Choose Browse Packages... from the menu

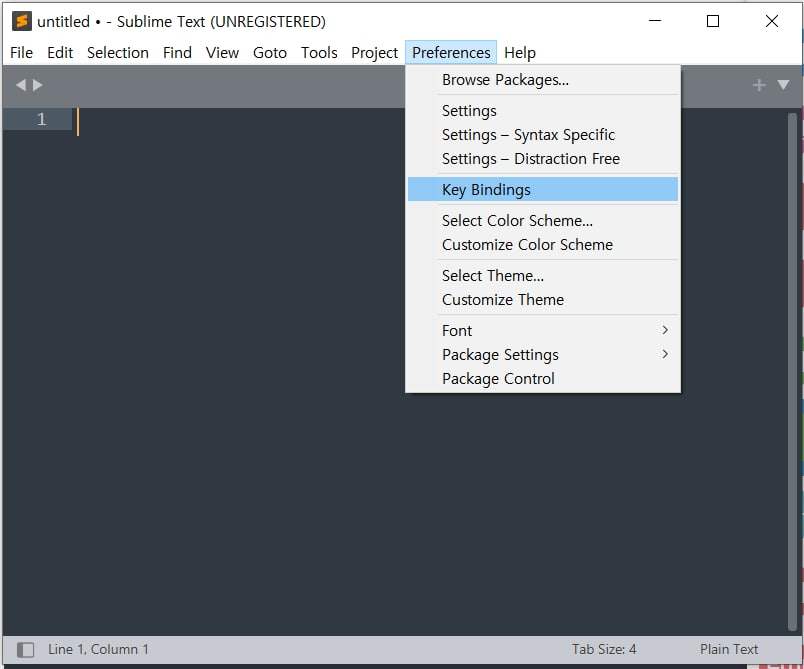pos(543,80)
